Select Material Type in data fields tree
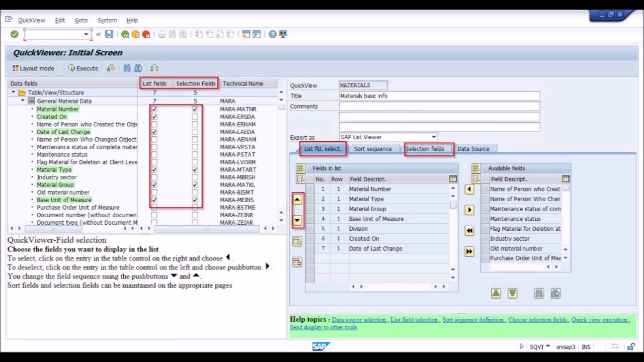 [54, 170]
